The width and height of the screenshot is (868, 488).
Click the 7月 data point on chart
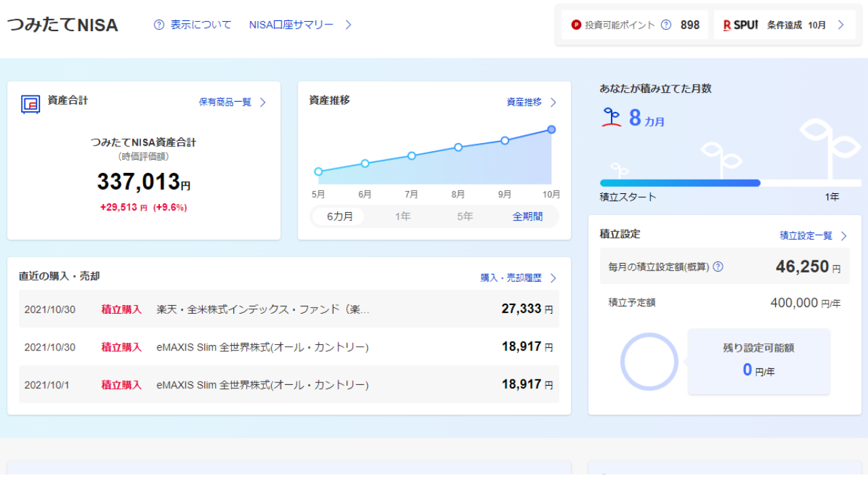pyautogui.click(x=412, y=156)
